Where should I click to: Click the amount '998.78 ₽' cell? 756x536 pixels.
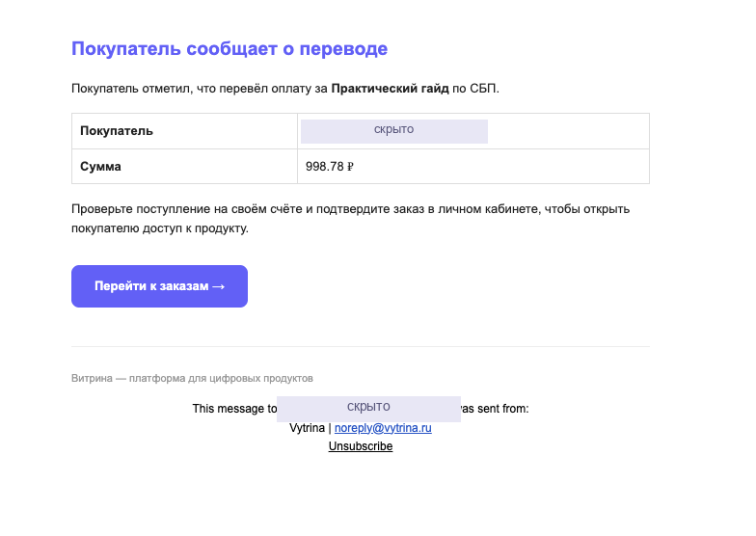pyautogui.click(x=473, y=166)
